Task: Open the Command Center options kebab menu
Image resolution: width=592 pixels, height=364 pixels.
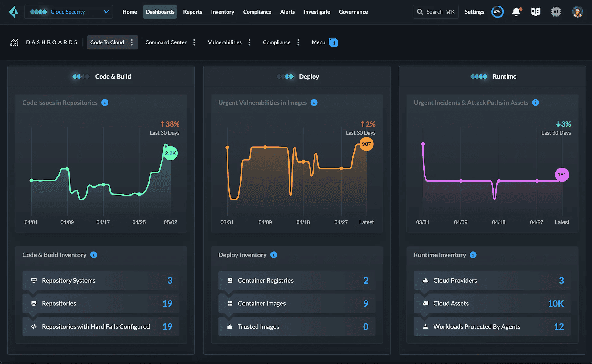Action: (x=194, y=42)
